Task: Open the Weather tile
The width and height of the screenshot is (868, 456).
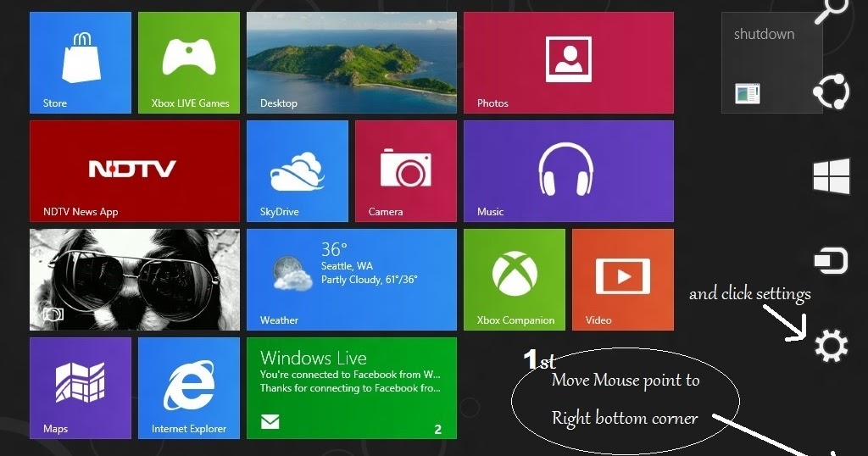Action: [x=352, y=280]
